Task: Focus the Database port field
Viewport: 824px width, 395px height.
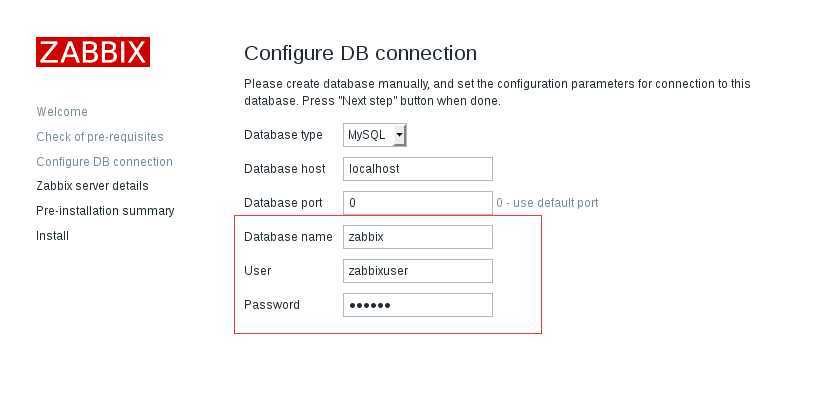Action: click(418, 203)
